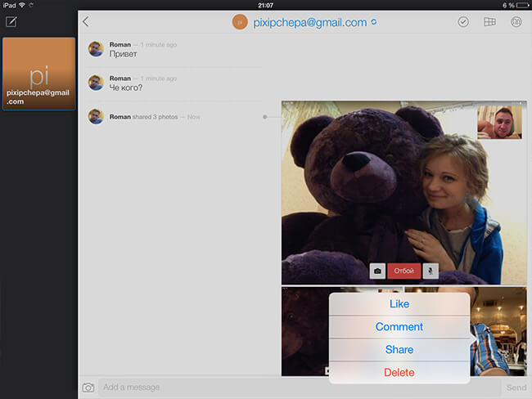Tap the round profile icon in header
This screenshot has width=532, height=399.
coord(516,22)
